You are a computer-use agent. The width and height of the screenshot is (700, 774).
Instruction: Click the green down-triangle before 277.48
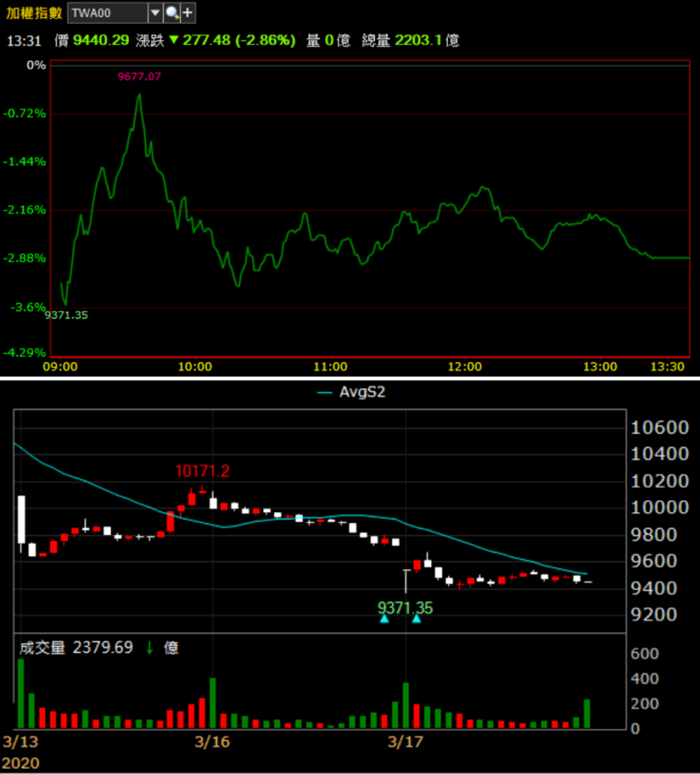(174, 39)
